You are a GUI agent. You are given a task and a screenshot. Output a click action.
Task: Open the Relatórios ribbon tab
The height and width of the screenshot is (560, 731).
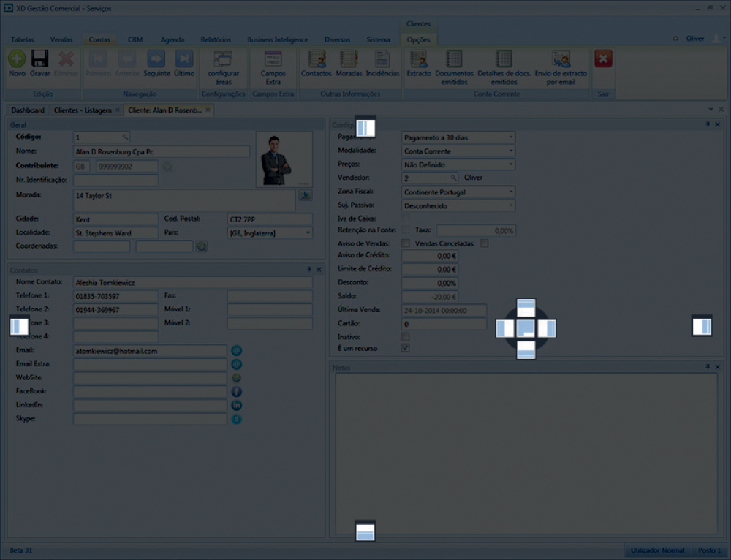pos(215,39)
